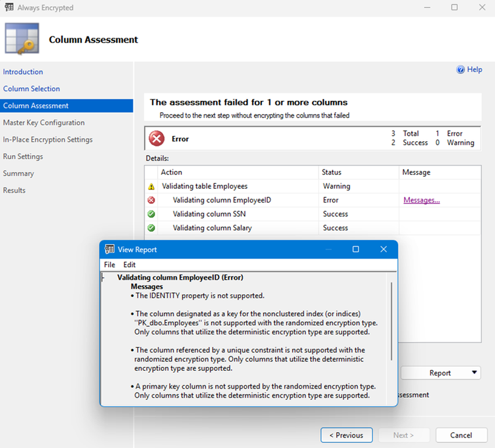This screenshot has height=448, width=495.
Task: Click the Messages heading in View Report
Action: coord(147,286)
